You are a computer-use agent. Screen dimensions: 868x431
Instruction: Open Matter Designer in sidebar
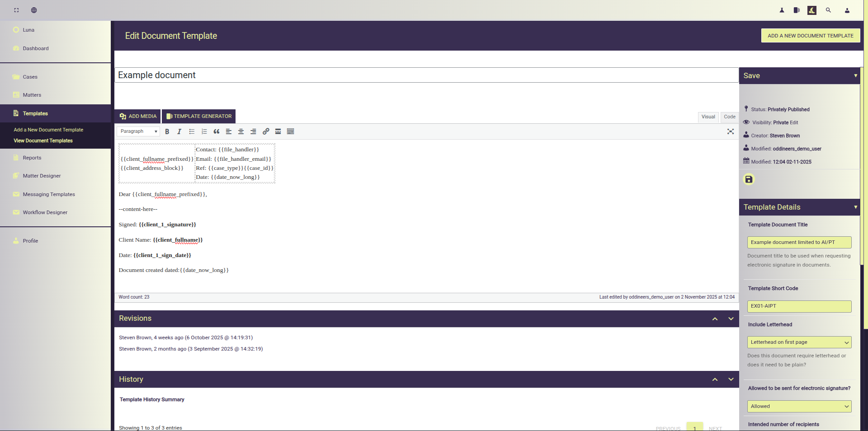tap(42, 176)
